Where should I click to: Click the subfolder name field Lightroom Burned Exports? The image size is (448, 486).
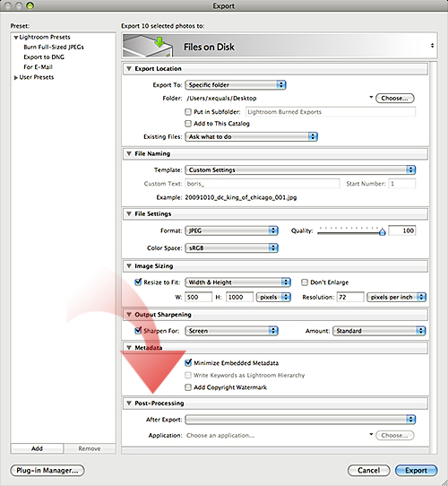(331, 112)
